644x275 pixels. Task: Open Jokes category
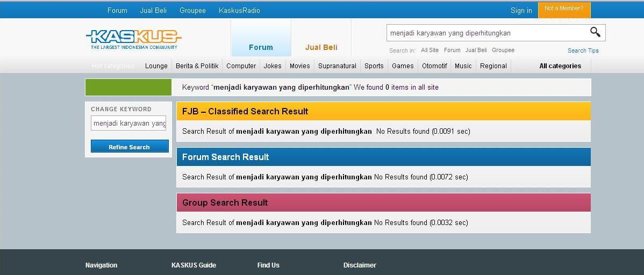(273, 66)
